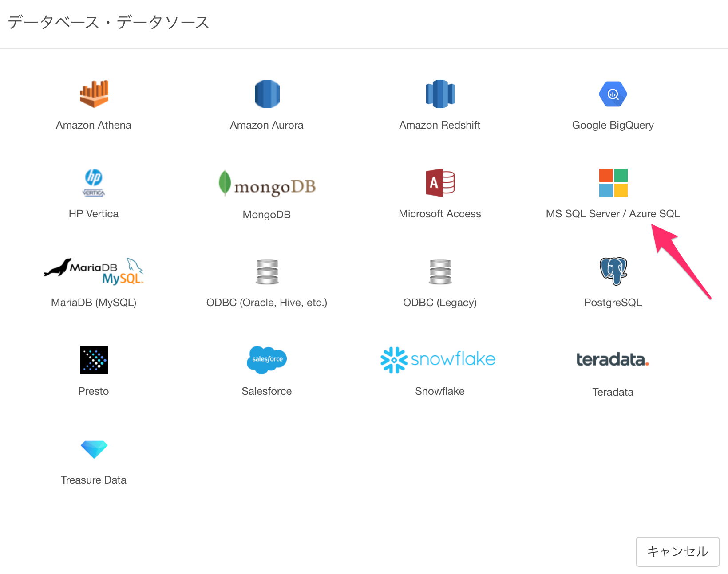This screenshot has width=728, height=574.
Task: Click the Salesforce label
Action: 267,391
